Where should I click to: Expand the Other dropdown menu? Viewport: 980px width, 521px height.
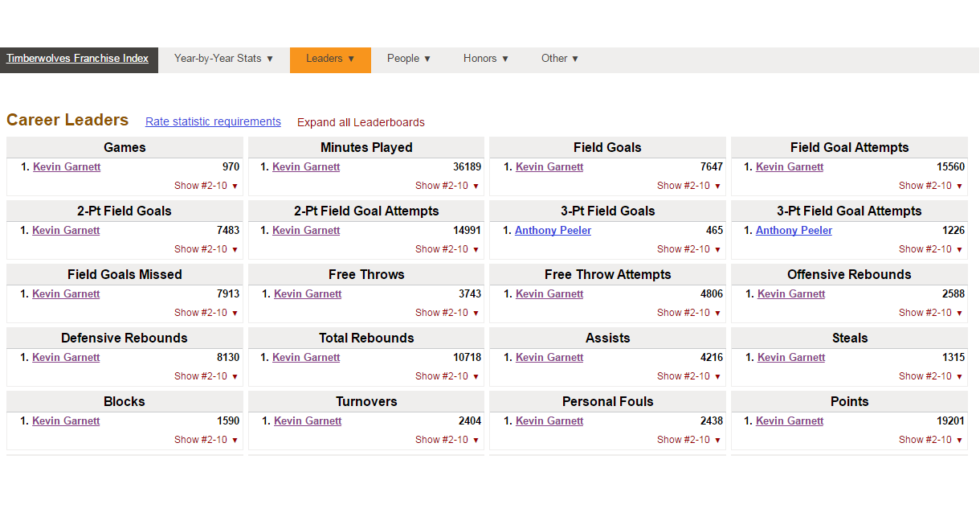click(x=560, y=59)
